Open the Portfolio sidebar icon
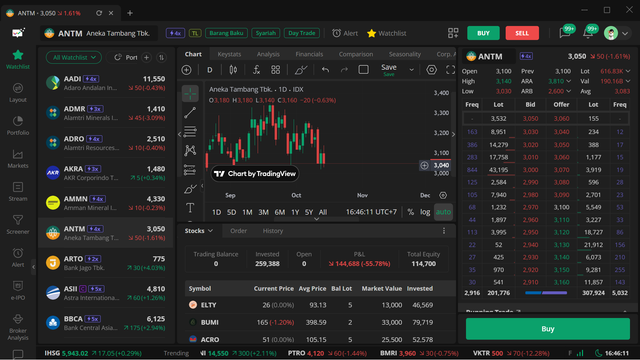Screen dimensions: 640x360 tap(18, 126)
